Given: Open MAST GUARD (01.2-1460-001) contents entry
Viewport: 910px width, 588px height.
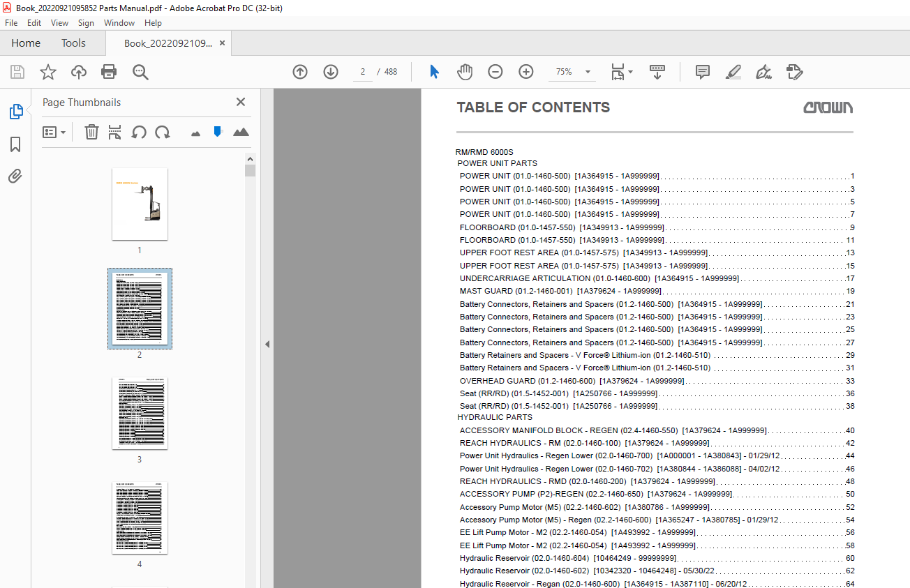Looking at the screenshot, I should [x=657, y=292].
